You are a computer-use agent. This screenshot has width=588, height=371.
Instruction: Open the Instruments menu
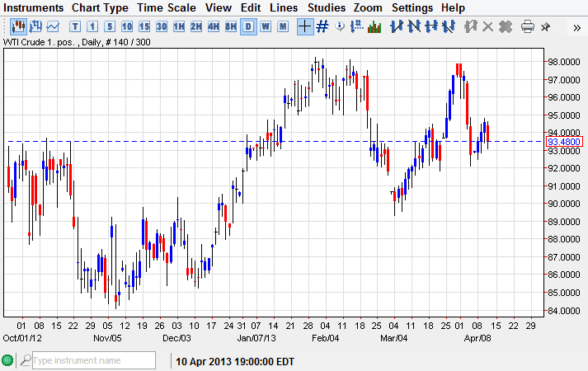33,7
